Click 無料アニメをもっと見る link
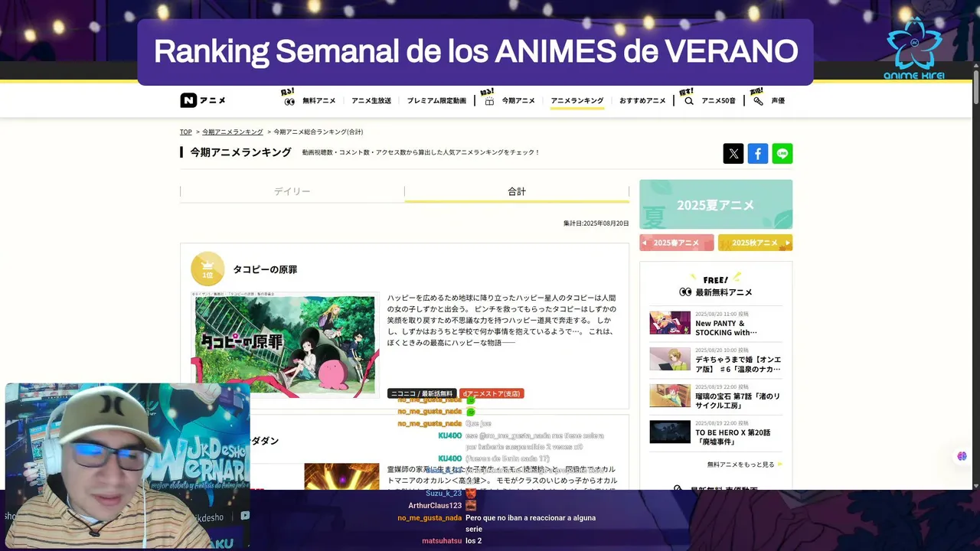Viewport: 980px width, 551px height. tap(740, 465)
